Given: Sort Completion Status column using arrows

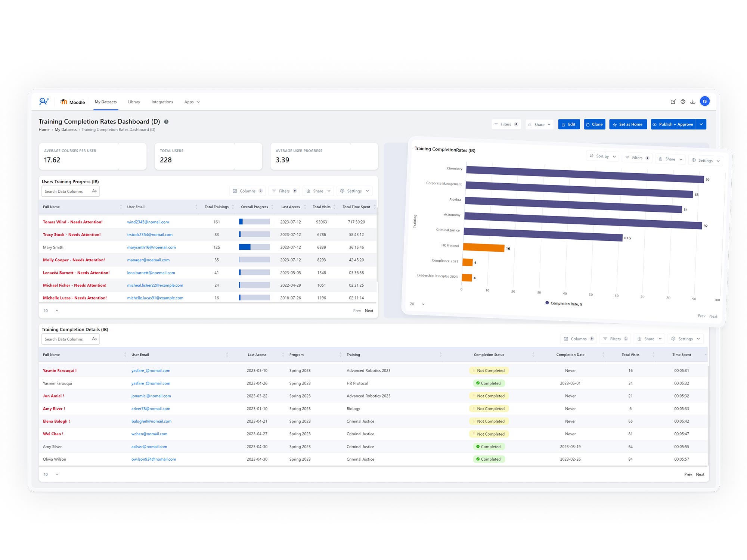Looking at the screenshot, I should [x=533, y=355].
